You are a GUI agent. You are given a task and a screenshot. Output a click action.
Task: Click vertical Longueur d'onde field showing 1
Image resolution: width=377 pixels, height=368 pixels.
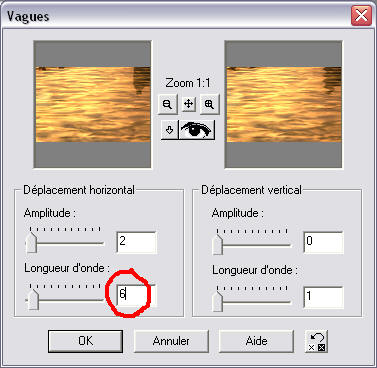(x=323, y=297)
